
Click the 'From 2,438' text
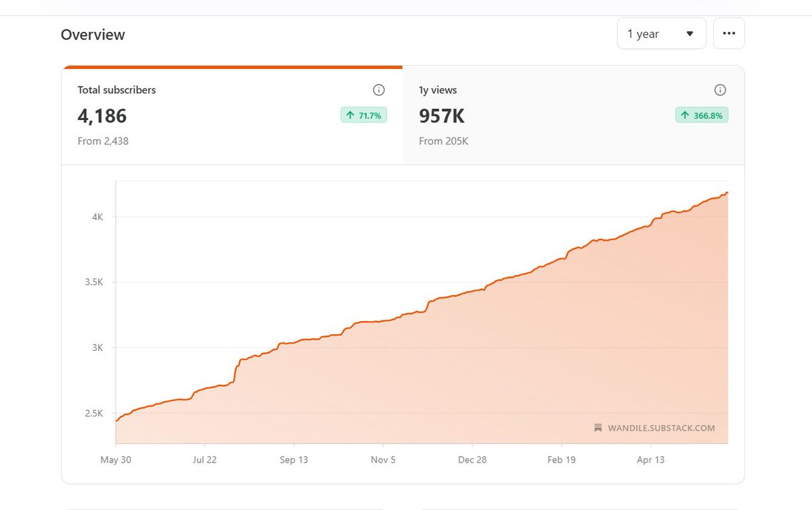[x=103, y=141]
